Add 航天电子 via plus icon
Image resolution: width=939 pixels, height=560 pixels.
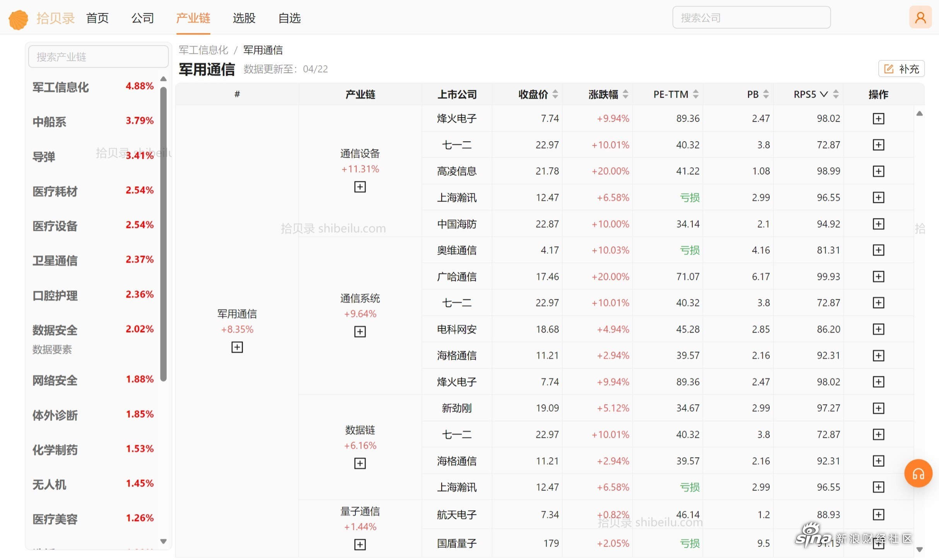click(878, 515)
